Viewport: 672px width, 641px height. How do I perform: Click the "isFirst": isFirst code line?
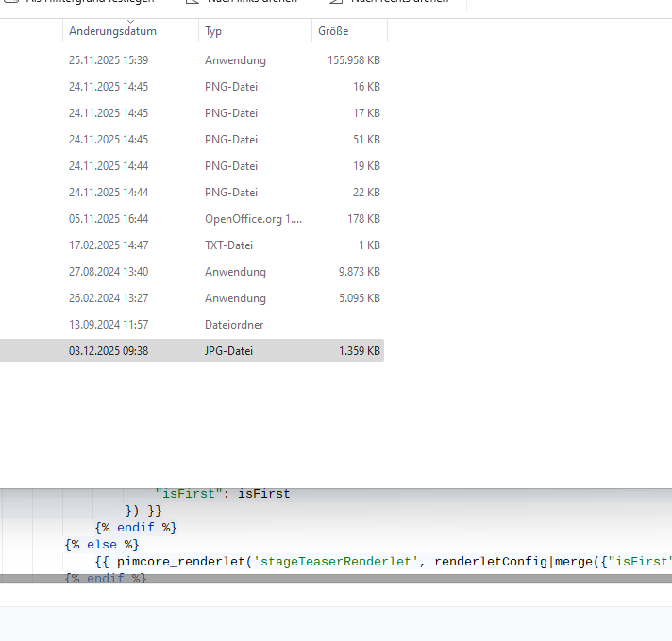[x=223, y=494]
